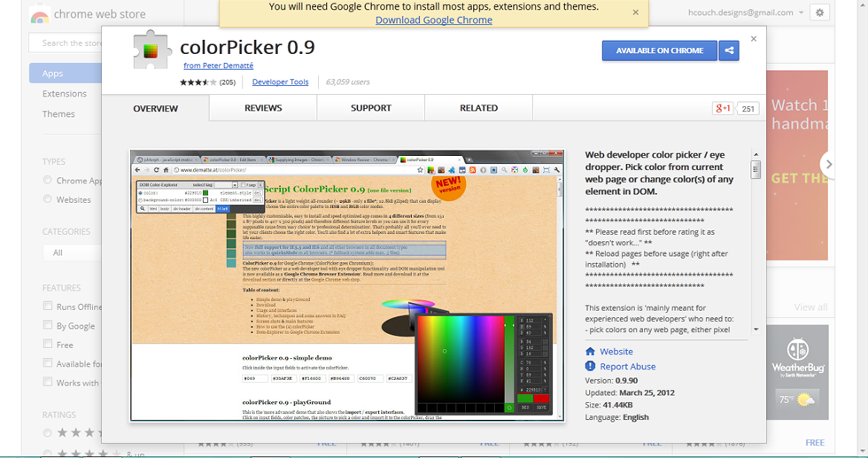Viewport: 868px width, 458px height.
Task: Click the View all link
Action: pos(811,307)
